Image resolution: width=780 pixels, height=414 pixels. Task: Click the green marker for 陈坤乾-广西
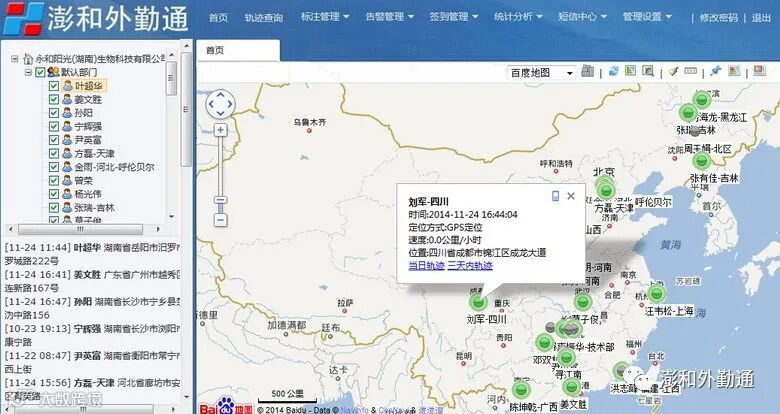(521, 390)
